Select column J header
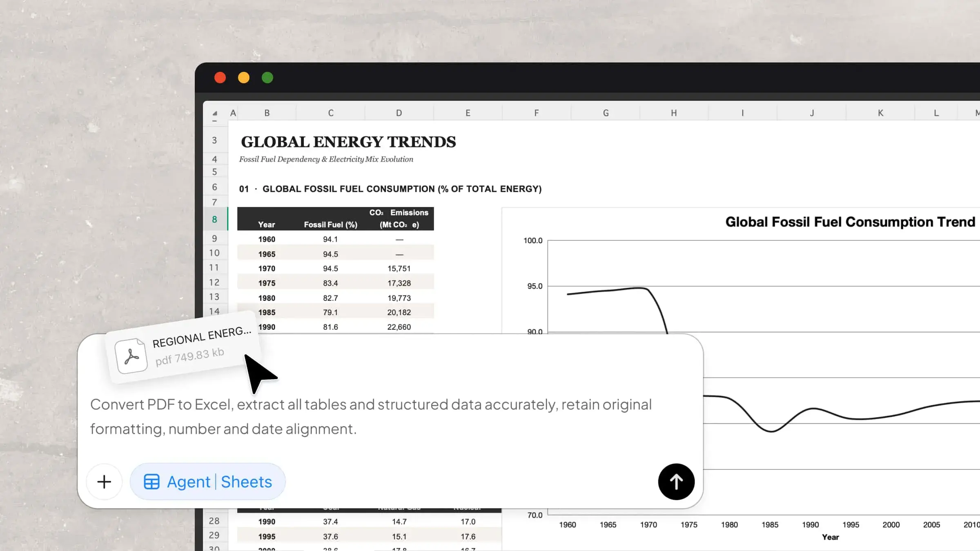The image size is (980, 551). 812,113
